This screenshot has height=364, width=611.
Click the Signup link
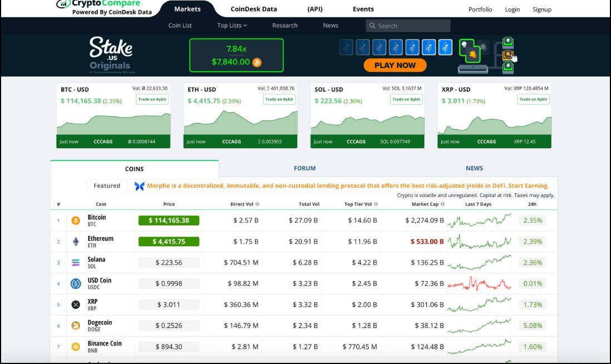point(542,9)
